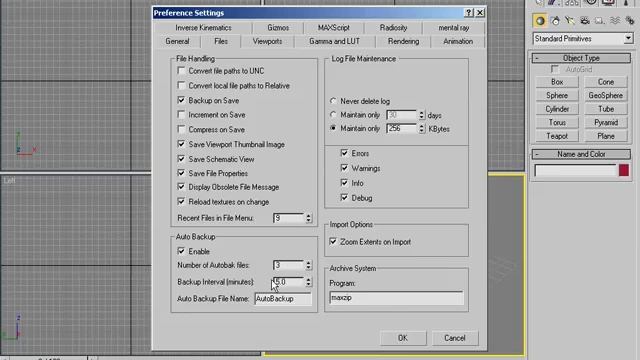Switch to the Viewports tab
Image resolution: width=640 pixels, height=360 pixels.
(267, 41)
